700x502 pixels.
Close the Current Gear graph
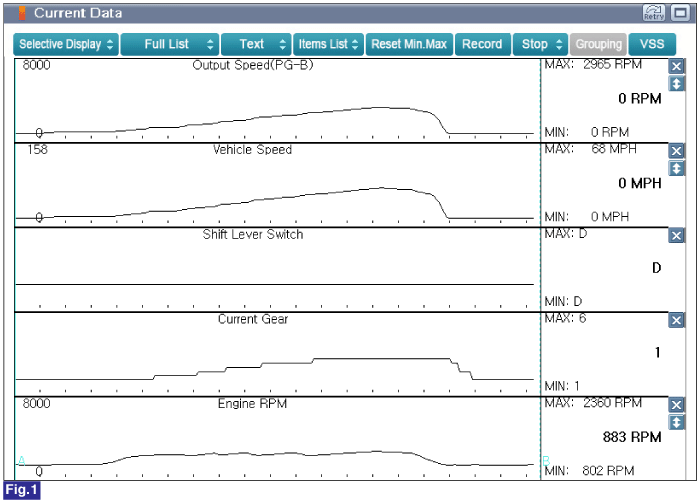point(676,320)
